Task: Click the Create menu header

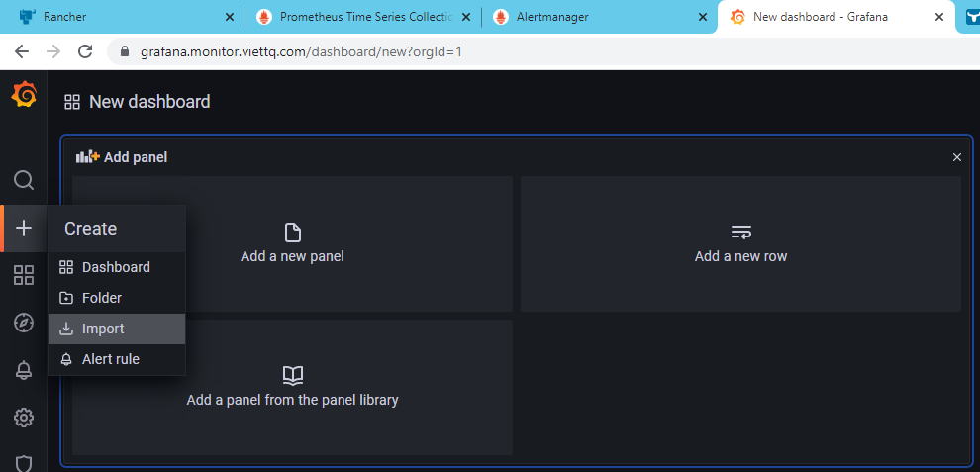Action: (x=116, y=229)
